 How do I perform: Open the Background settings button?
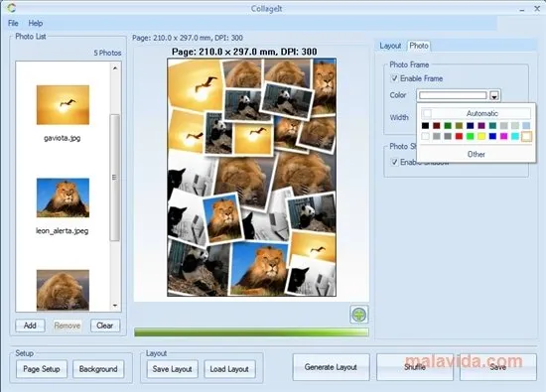pos(98,369)
